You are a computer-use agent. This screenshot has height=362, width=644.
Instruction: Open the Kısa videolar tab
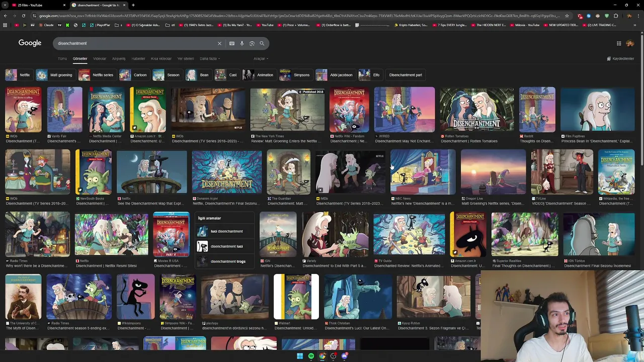pos(161,59)
